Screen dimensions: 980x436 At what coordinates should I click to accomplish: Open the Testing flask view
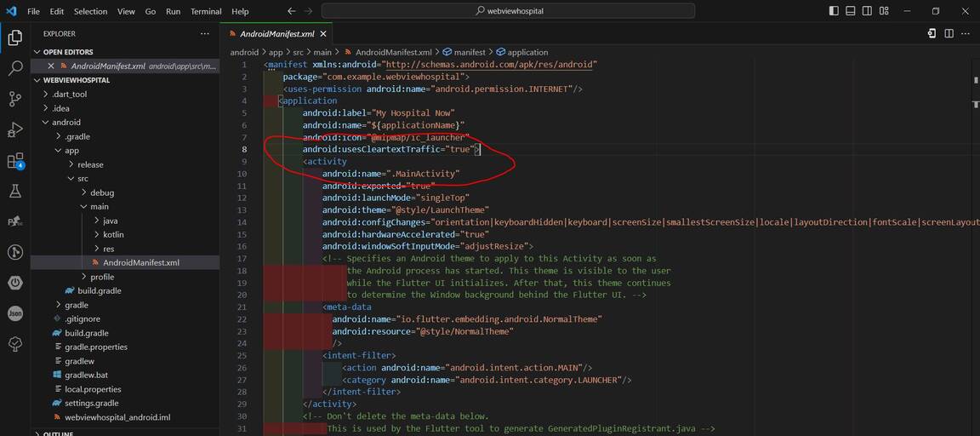pyautogui.click(x=15, y=192)
